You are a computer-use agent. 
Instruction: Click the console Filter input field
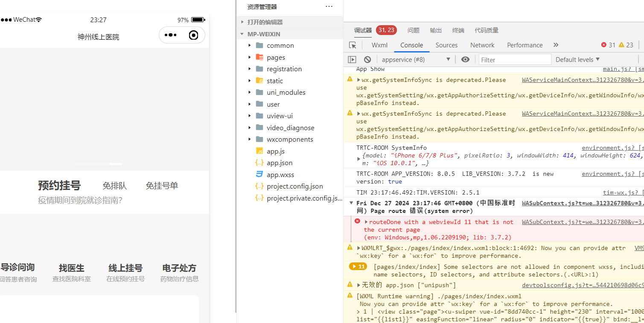coord(515,60)
